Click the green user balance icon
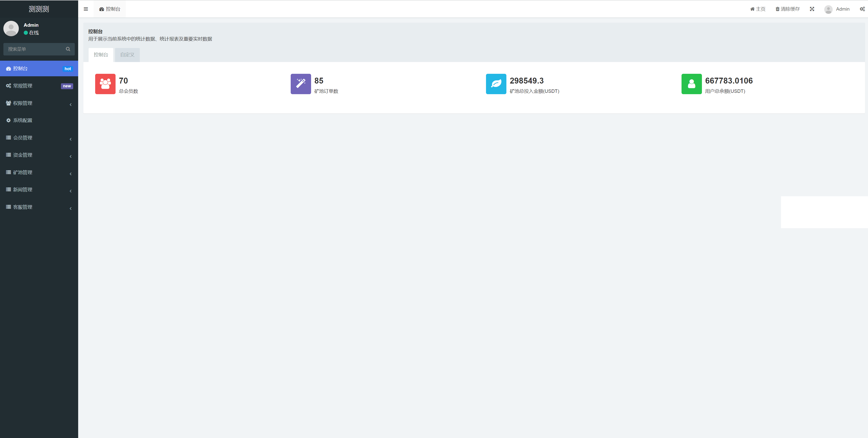Image resolution: width=868 pixels, height=438 pixels. (691, 84)
